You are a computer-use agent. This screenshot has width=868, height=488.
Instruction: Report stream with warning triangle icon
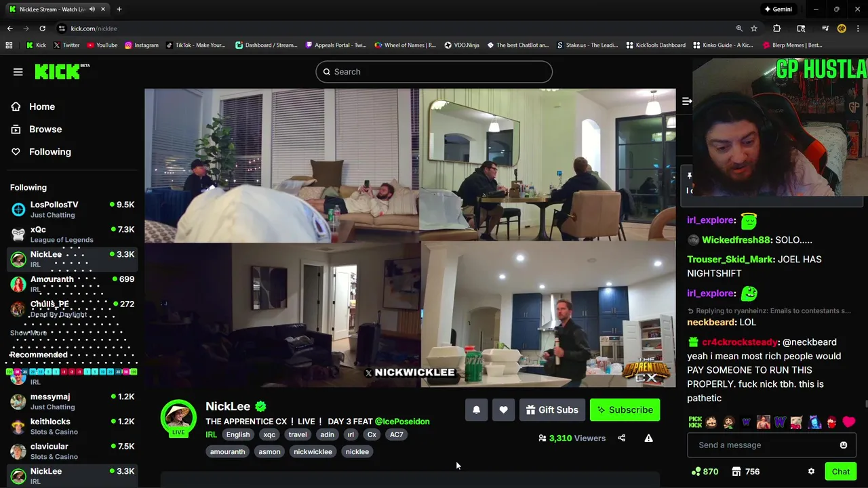point(648,438)
